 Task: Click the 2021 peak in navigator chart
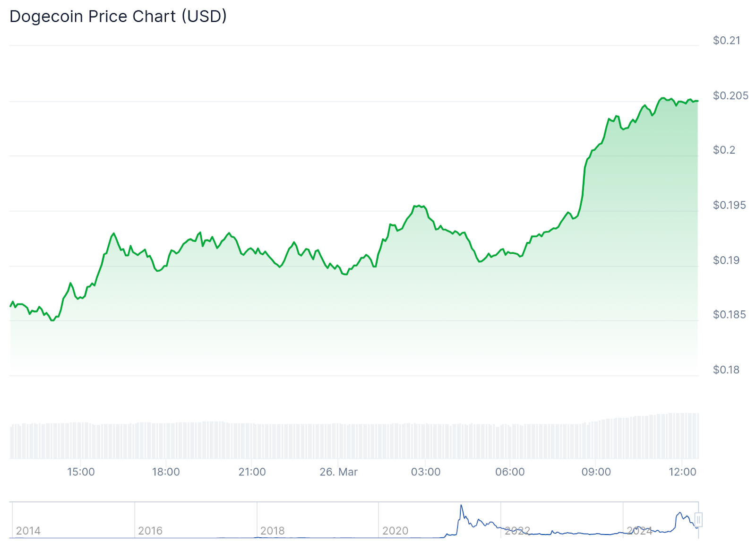pos(461,506)
